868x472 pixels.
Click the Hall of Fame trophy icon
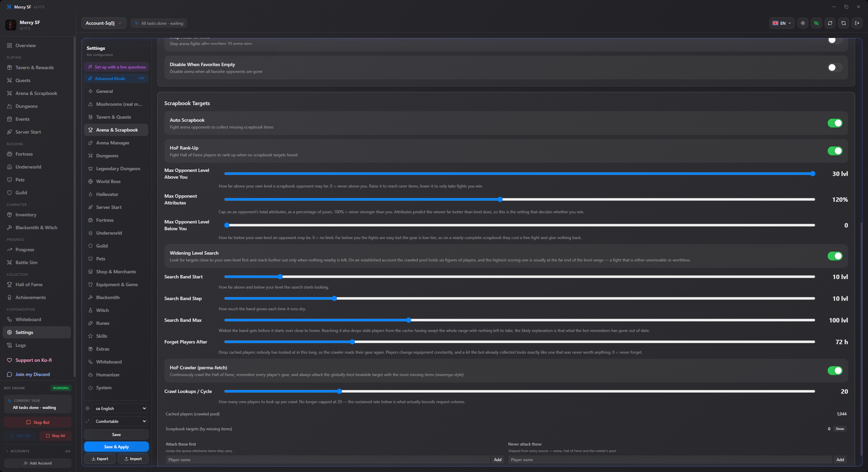pyautogui.click(x=10, y=285)
